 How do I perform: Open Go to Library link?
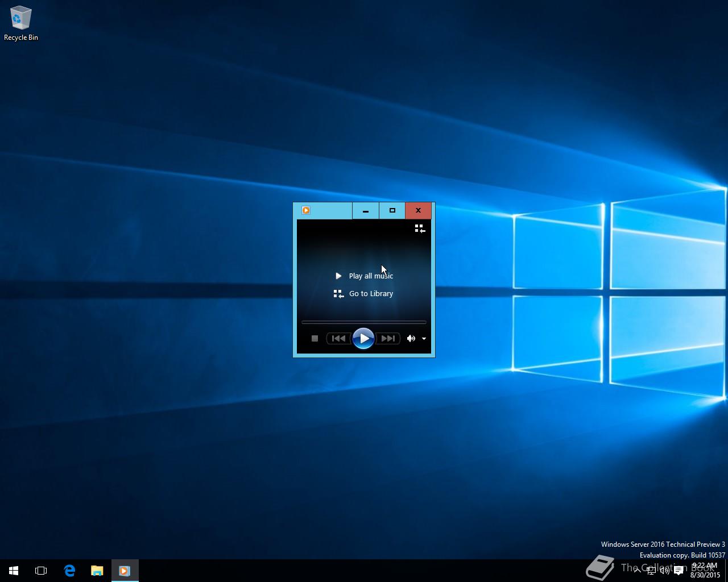(363, 294)
